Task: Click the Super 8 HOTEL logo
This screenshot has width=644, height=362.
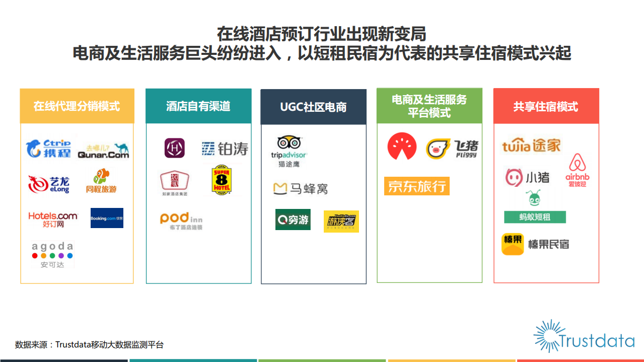Action: coord(222,180)
